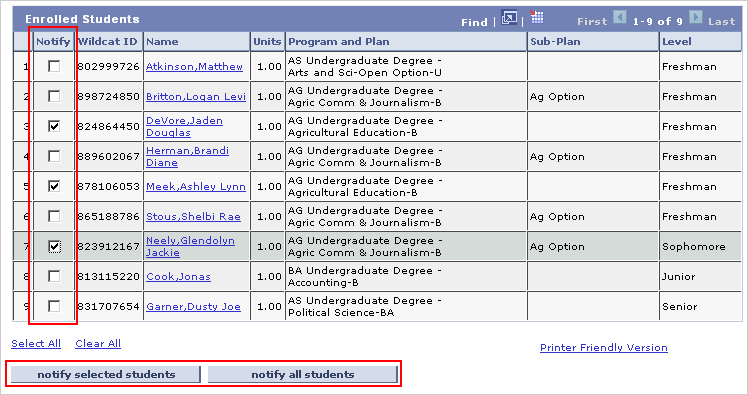This screenshot has width=748, height=395.
Task: Click the Find link in header
Action: (474, 22)
